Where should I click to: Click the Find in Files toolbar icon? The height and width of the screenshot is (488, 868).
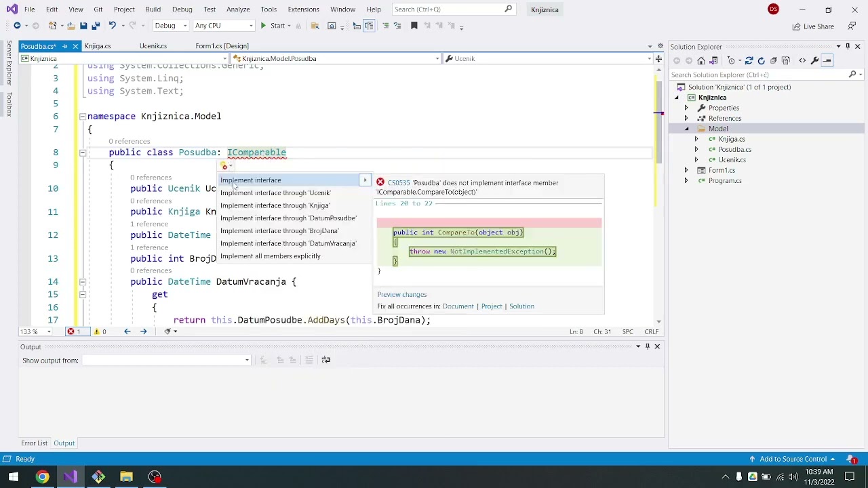point(315,26)
